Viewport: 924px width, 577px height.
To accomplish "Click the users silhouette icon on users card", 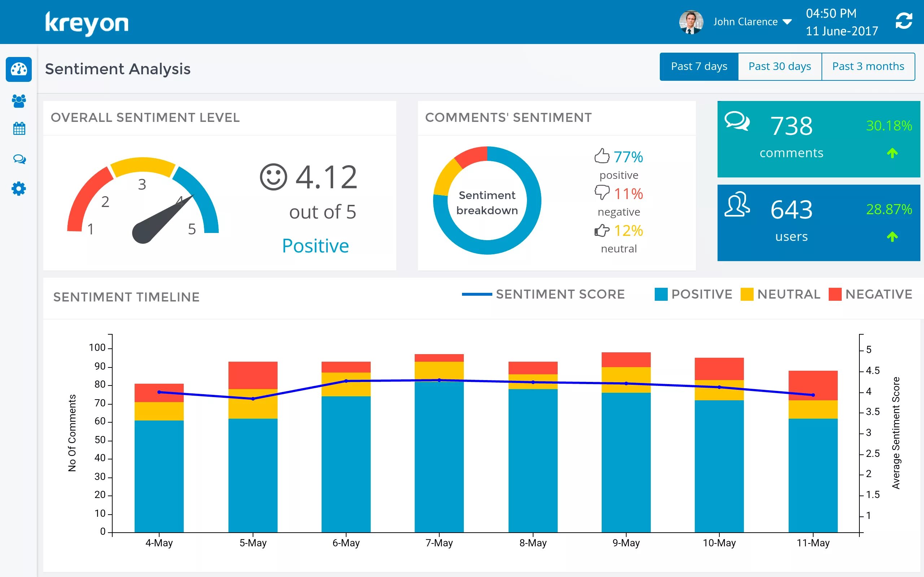I will 737,204.
